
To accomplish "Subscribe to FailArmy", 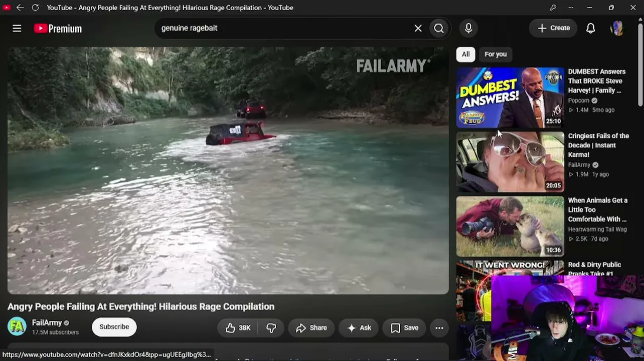I will pyautogui.click(x=114, y=327).
